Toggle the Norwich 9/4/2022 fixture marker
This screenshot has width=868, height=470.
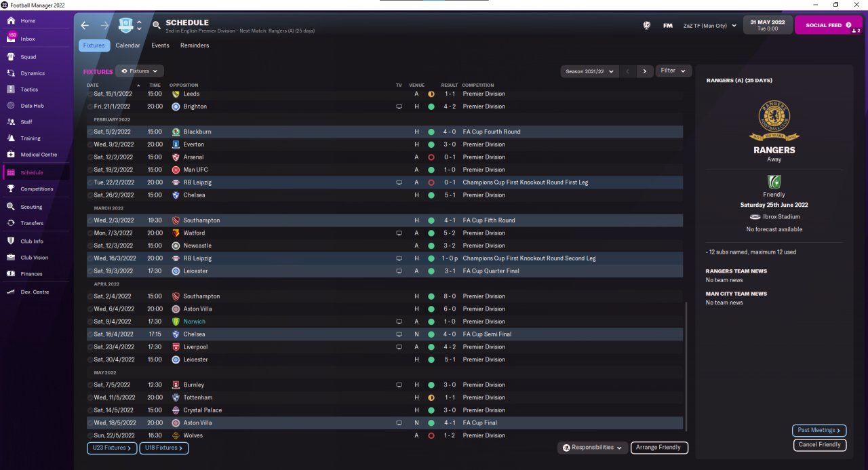point(90,321)
